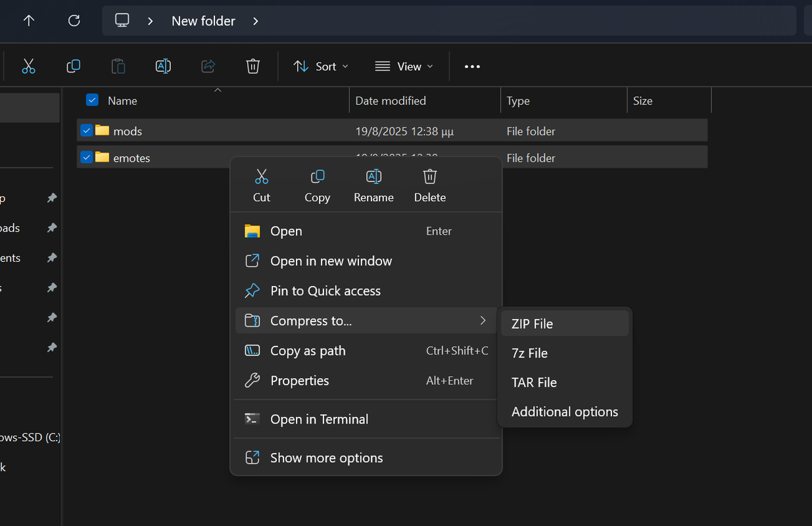Open the Sort dropdown
Viewport: 812px width, 526px height.
pyautogui.click(x=321, y=66)
